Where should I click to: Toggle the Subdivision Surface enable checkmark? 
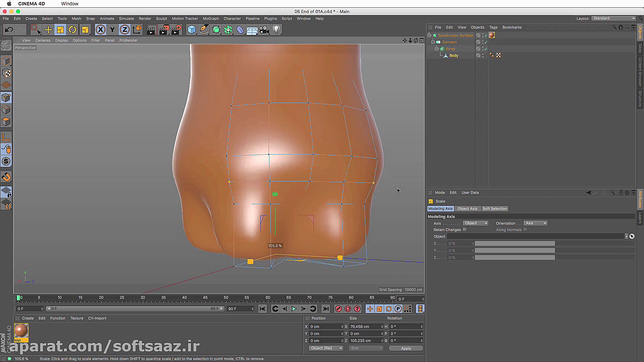click(x=486, y=36)
